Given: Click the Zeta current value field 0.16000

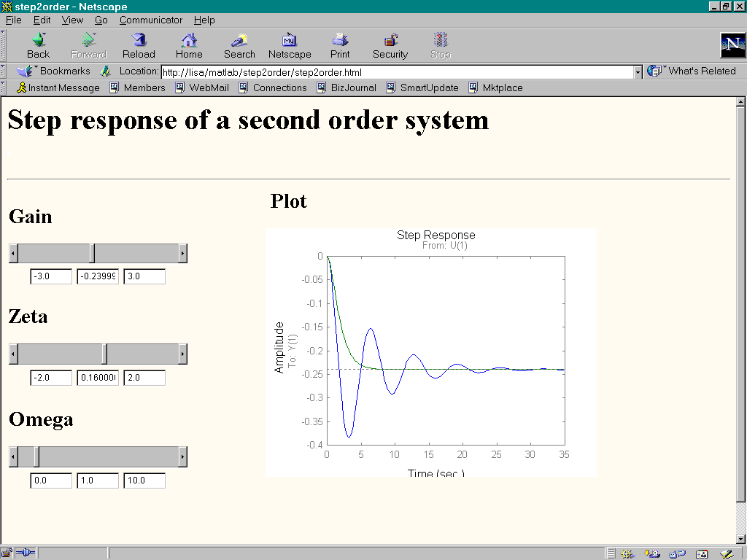Looking at the screenshot, I should [x=98, y=378].
